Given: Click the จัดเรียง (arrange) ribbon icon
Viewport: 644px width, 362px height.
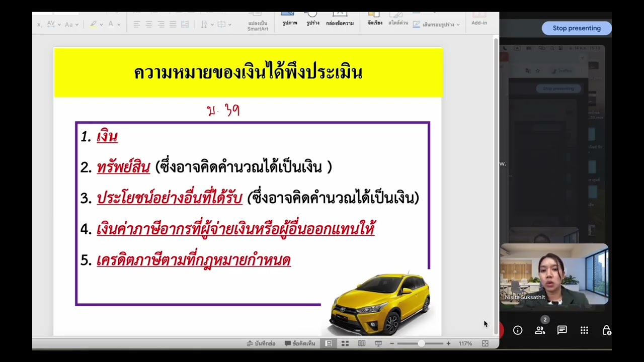Looking at the screenshot, I should coord(375,19).
